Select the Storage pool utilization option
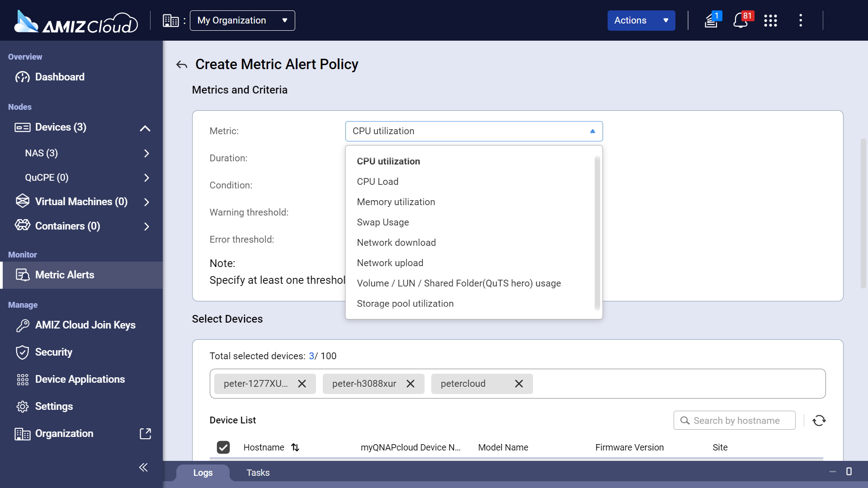 tap(405, 304)
